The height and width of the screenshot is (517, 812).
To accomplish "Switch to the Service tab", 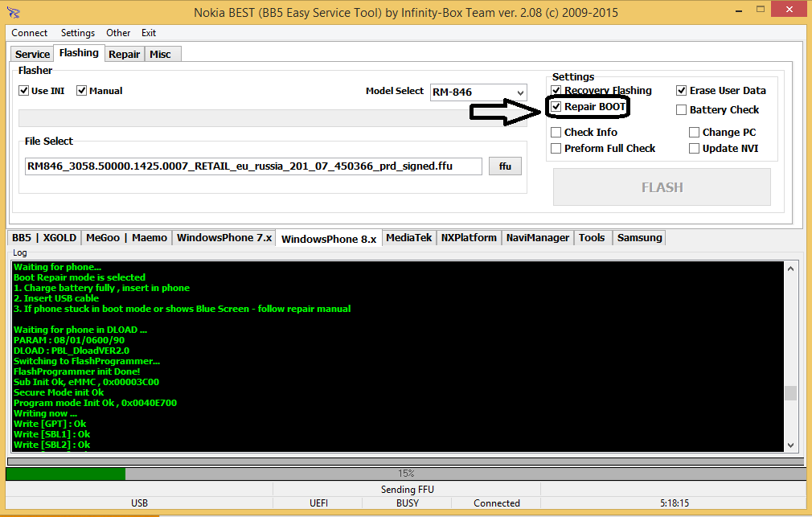I will [32, 54].
